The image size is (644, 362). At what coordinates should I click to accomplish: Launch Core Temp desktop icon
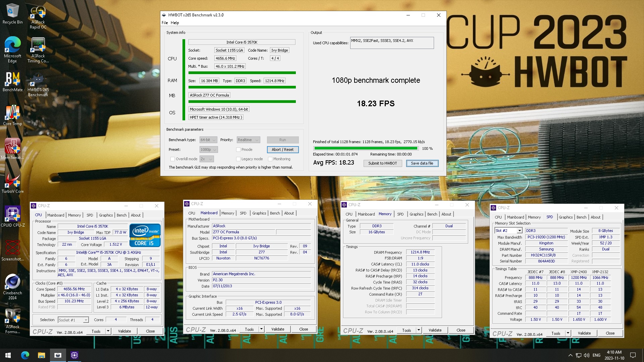click(12, 115)
